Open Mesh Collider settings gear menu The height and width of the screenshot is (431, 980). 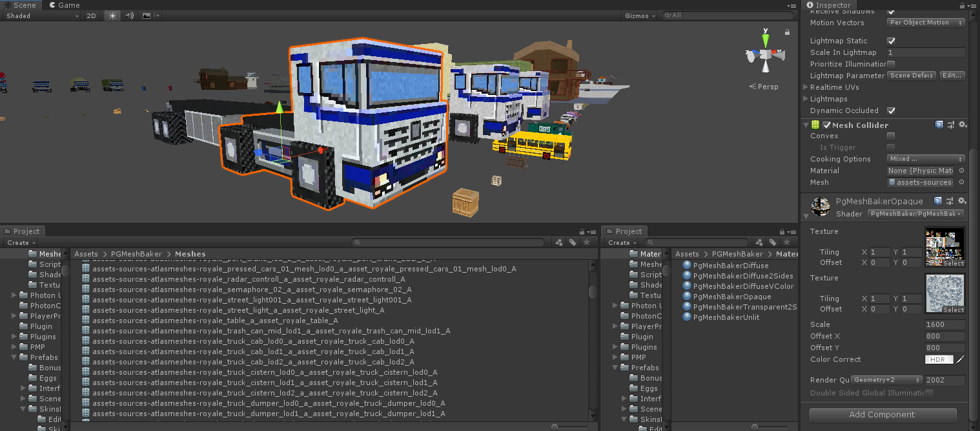coord(962,125)
